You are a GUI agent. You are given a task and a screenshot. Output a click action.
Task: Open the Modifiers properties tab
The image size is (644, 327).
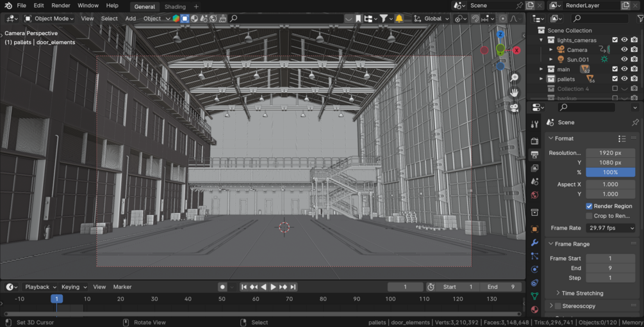click(534, 243)
